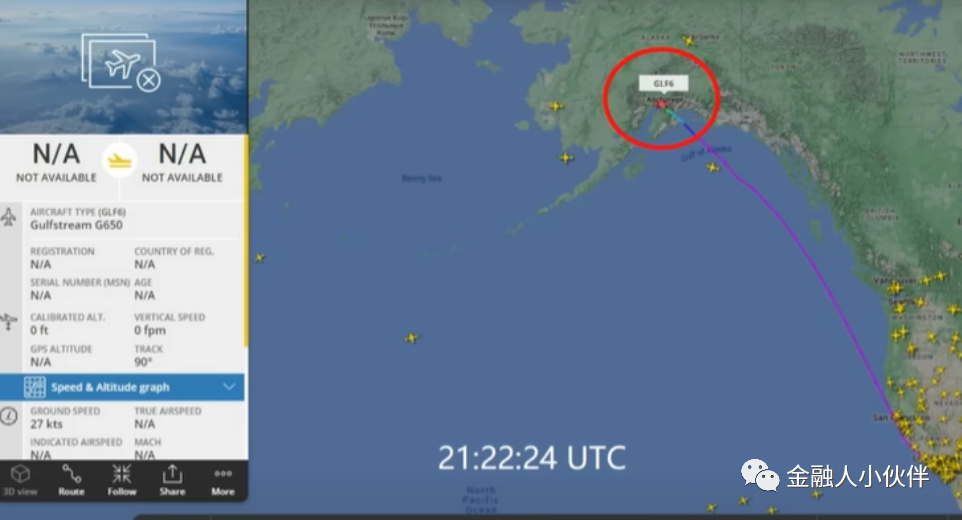Select the GLF6 aircraft label on map
Image resolution: width=962 pixels, height=520 pixels.
point(663,83)
